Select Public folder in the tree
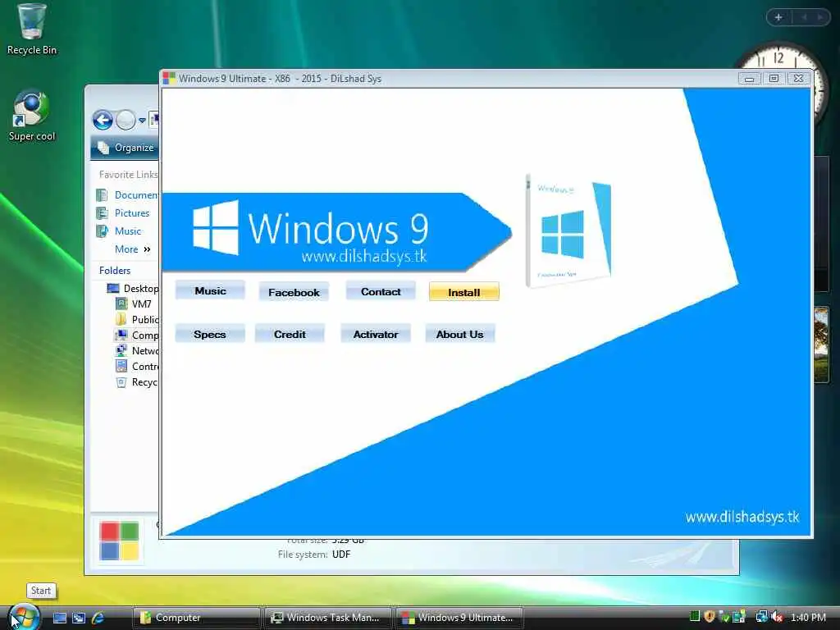840x630 pixels. [137, 319]
